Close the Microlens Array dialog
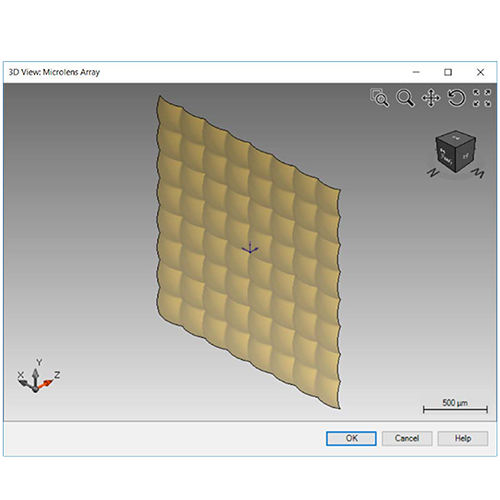Viewport: 500px width, 500px height. (480, 72)
